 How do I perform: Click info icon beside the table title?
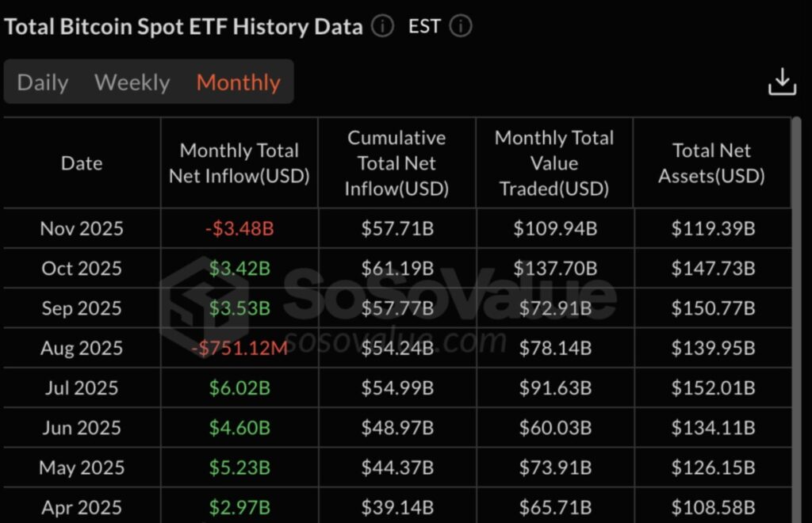pyautogui.click(x=382, y=27)
